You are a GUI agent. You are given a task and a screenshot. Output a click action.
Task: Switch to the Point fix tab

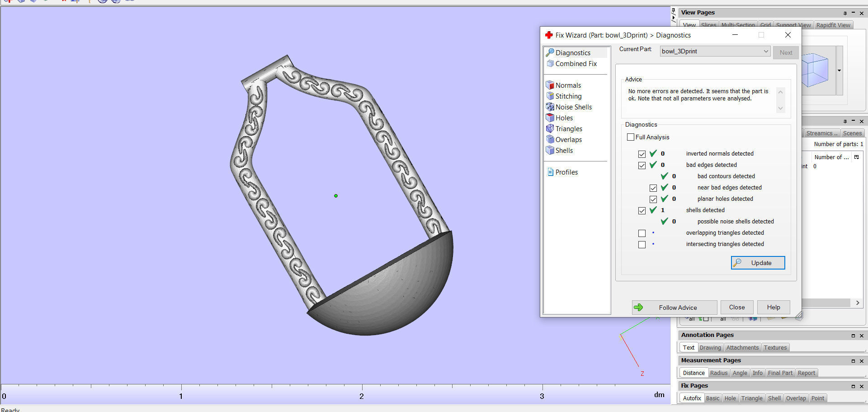click(x=818, y=398)
